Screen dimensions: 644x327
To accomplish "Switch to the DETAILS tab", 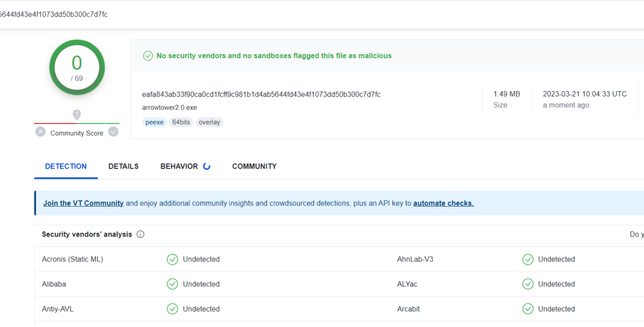I will coord(123,166).
